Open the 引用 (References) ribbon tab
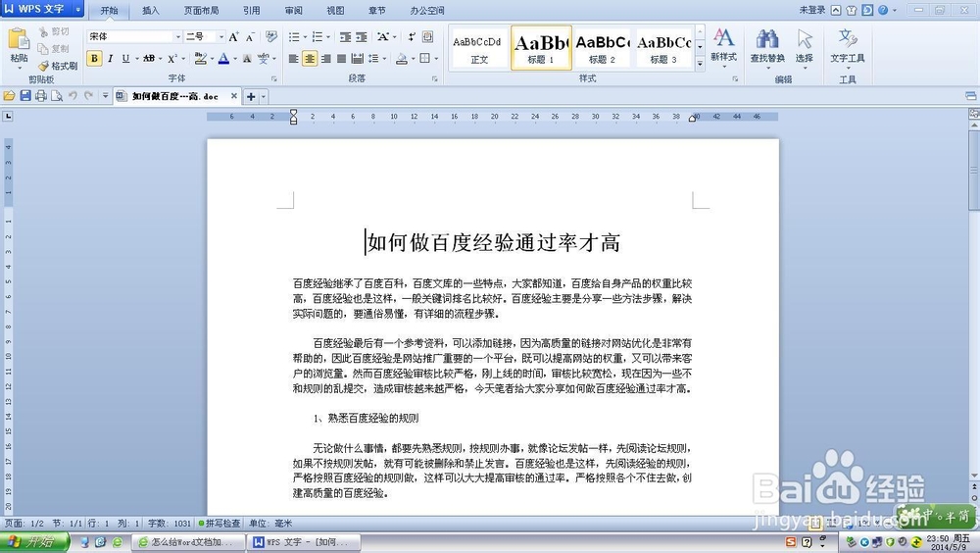Screen dimensions: 980x553 pos(251,11)
